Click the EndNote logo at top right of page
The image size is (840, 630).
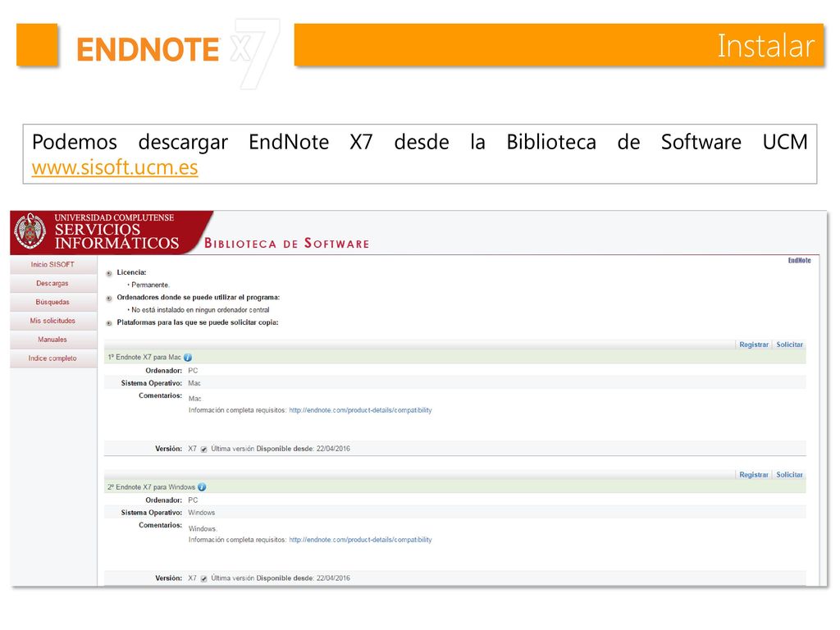[799, 260]
